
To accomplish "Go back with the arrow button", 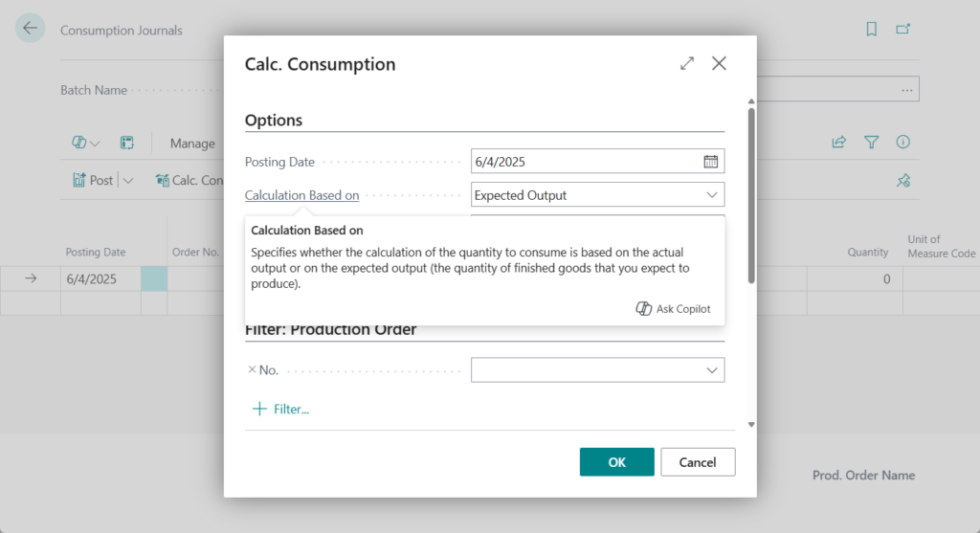I will [31, 29].
